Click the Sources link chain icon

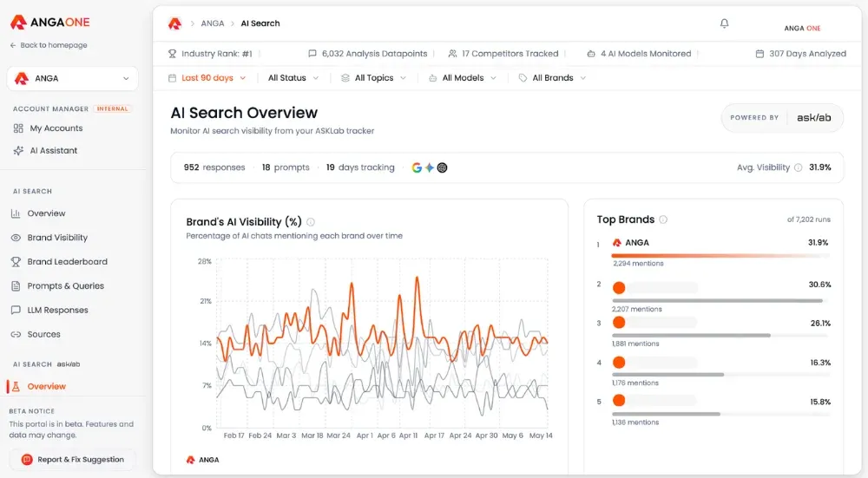tap(16, 335)
